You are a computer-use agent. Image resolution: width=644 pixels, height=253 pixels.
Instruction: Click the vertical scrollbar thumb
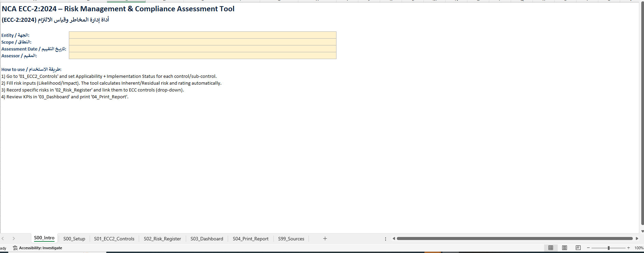tap(642, 113)
